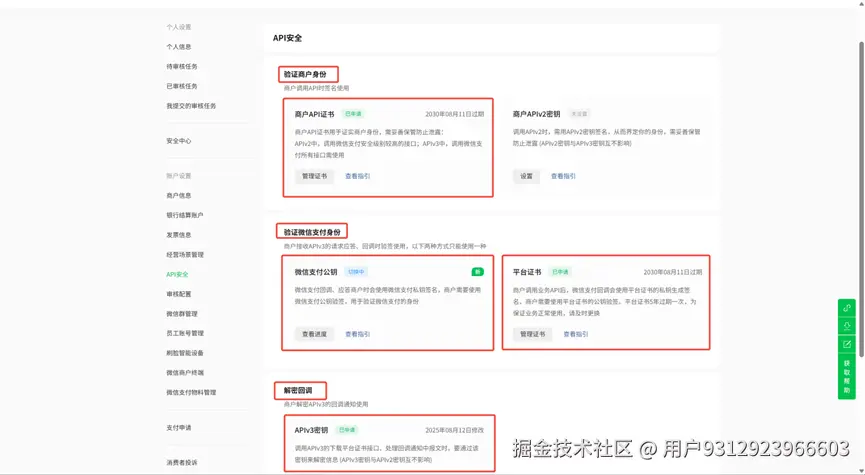Viewport: 865px width, 475px height.
Task: Open 微信群管理 in the sidebar
Action: coord(182,313)
